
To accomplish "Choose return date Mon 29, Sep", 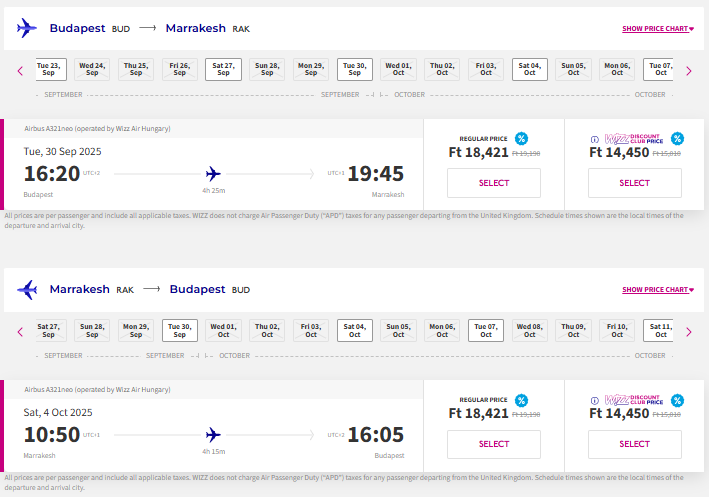I will point(136,331).
